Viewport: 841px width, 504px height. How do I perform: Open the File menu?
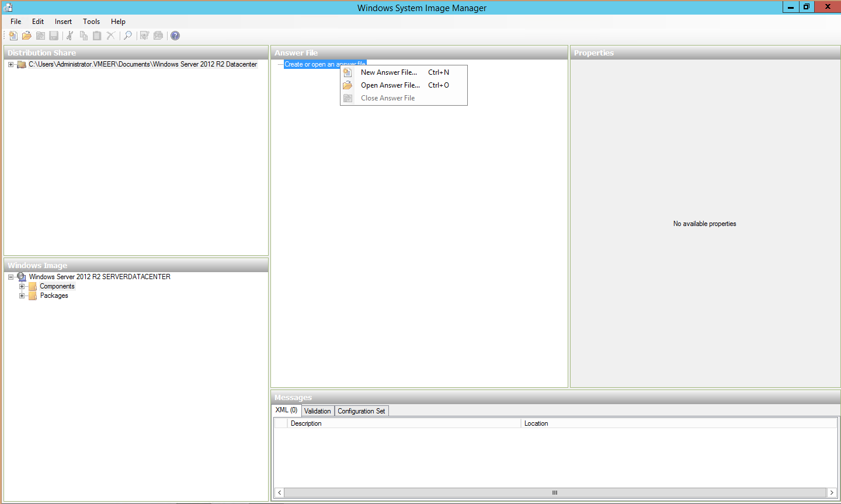point(16,22)
